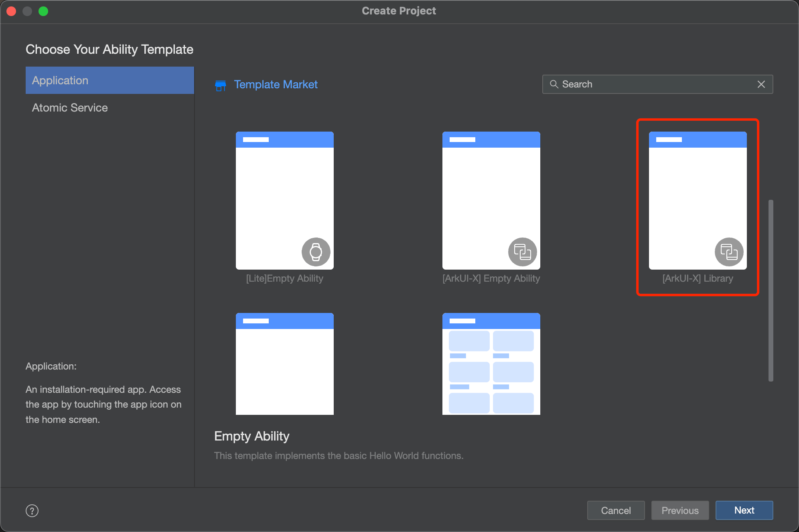Clear search with the X icon
799x532 pixels.
pos(761,84)
